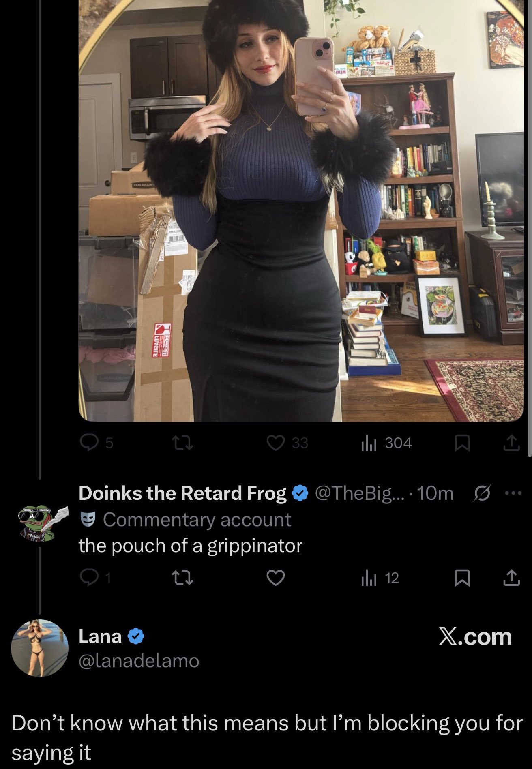Screen dimensions: 532x769
Task: Open Lana's profile picture
Action: 40,648
